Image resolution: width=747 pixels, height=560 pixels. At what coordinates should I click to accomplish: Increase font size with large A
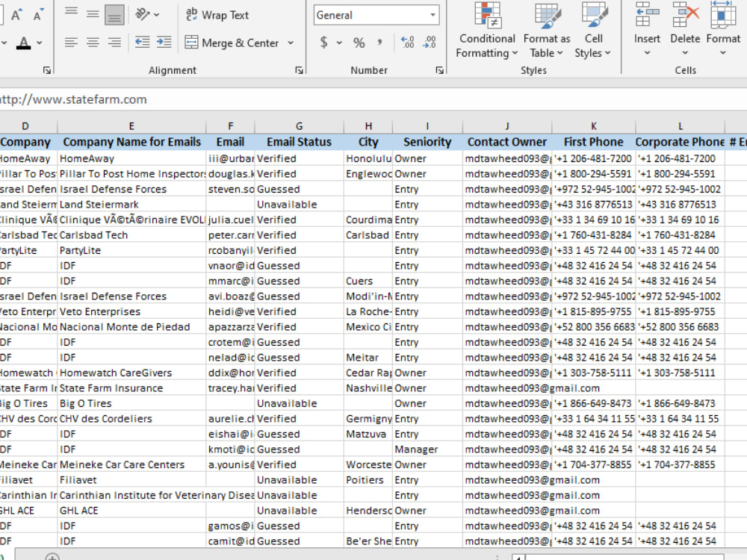[16, 15]
